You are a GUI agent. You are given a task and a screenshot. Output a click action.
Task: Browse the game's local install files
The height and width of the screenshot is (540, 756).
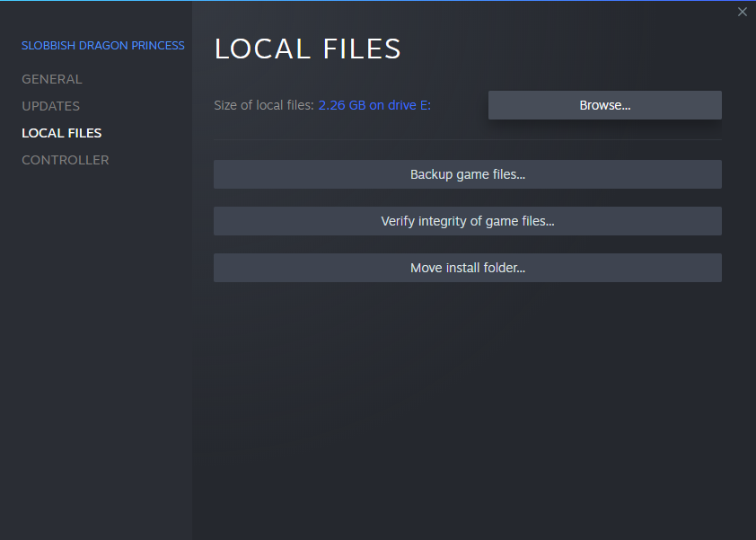604,105
